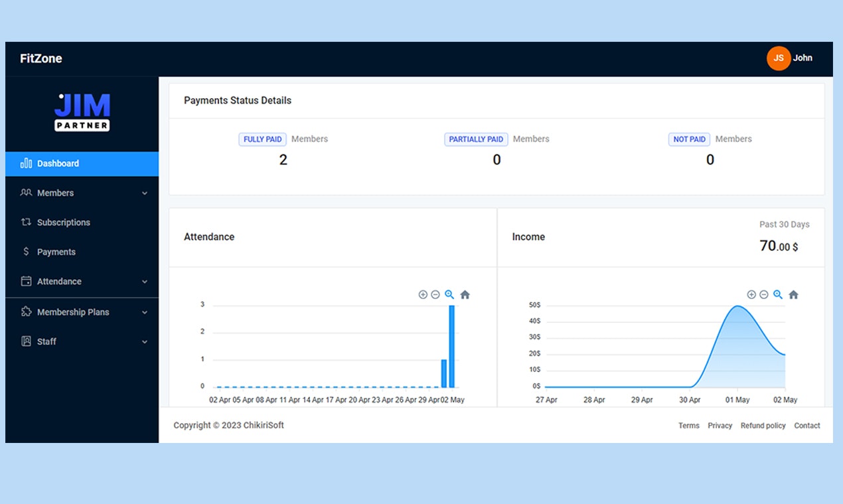The image size is (843, 504).
Task: Zoom out on the Income chart
Action: pos(764,294)
